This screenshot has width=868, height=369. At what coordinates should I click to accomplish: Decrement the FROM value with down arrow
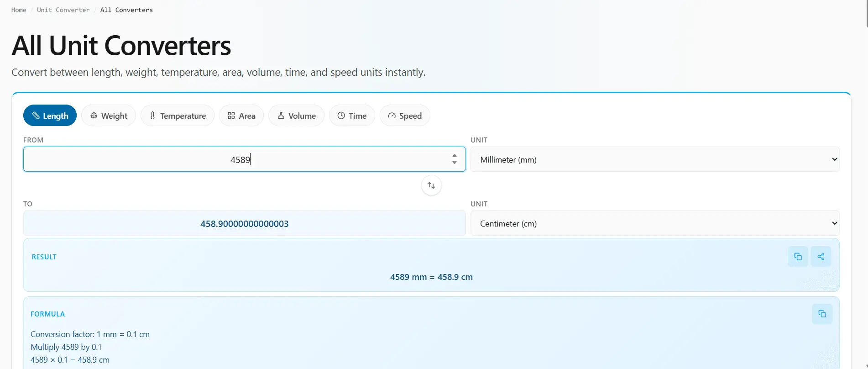pyautogui.click(x=455, y=163)
